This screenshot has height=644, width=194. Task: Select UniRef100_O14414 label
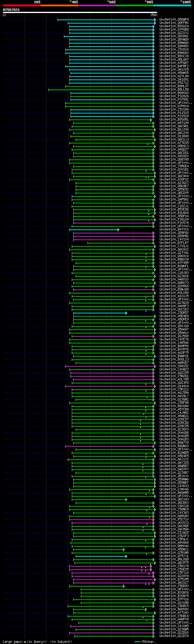point(174,386)
